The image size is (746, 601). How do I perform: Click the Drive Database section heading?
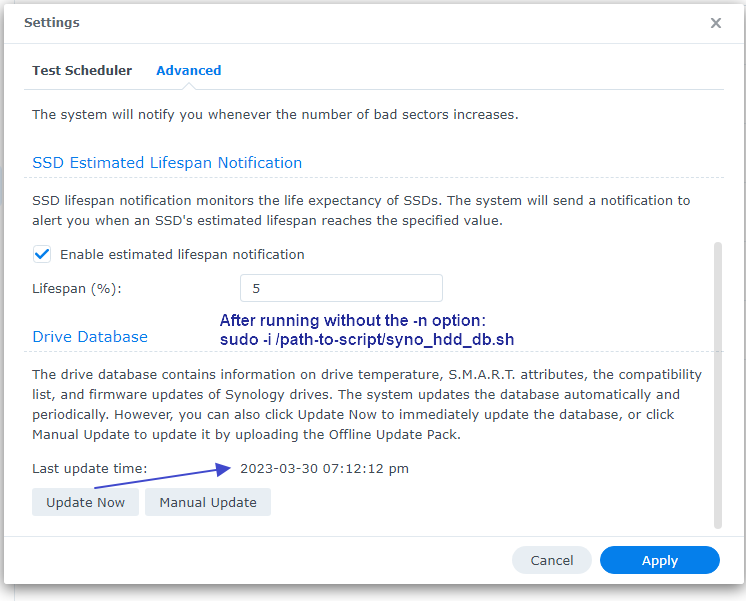[x=90, y=337]
